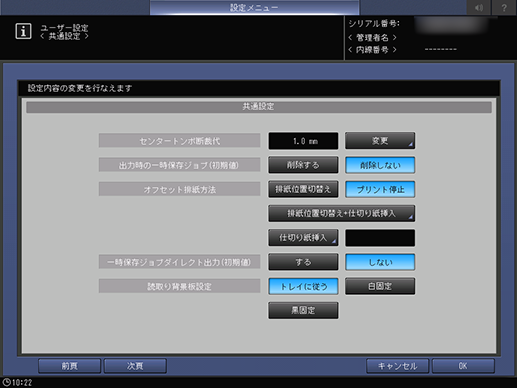The height and width of the screenshot is (388, 517).
Task: Open help with the question mark icon
Action: click(504, 7)
